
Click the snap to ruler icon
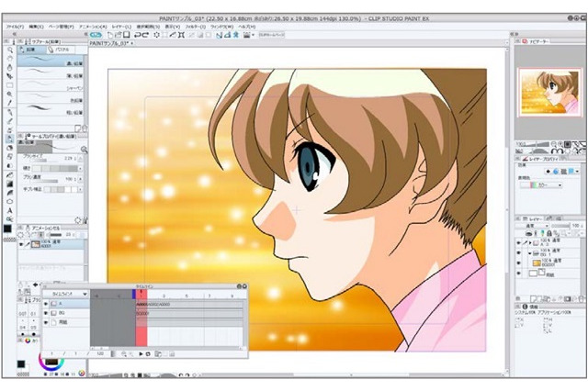click(220, 35)
